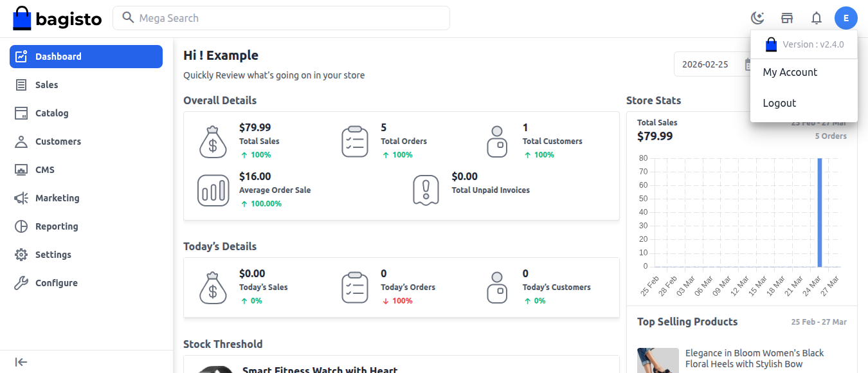
Task: Collapse the sidebar menu arrow
Action: pos(21,362)
